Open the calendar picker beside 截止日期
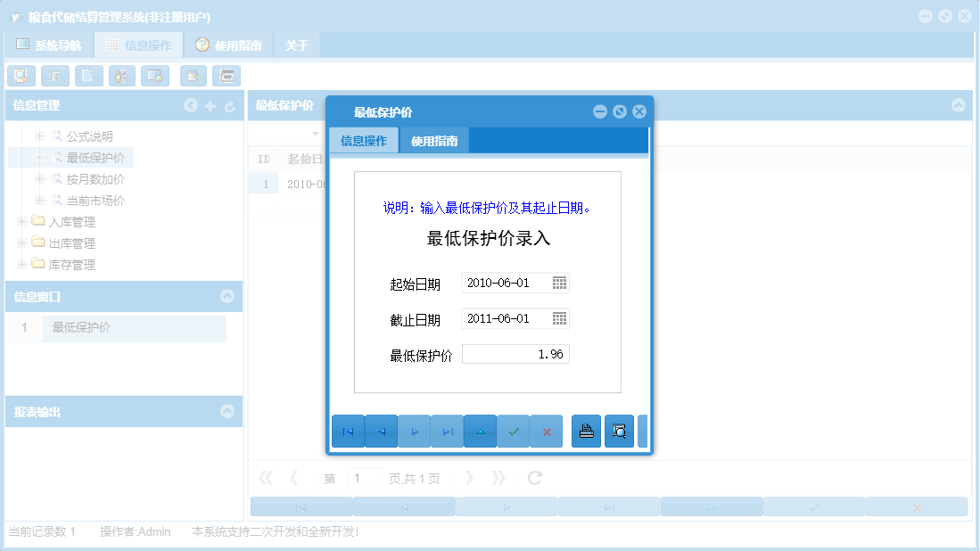 (x=563, y=318)
